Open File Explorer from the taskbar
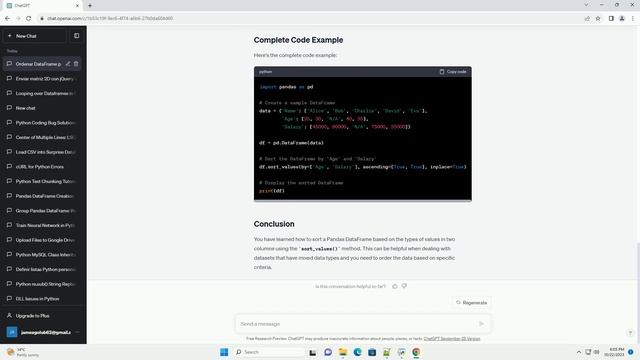640x360 pixels. (342, 352)
